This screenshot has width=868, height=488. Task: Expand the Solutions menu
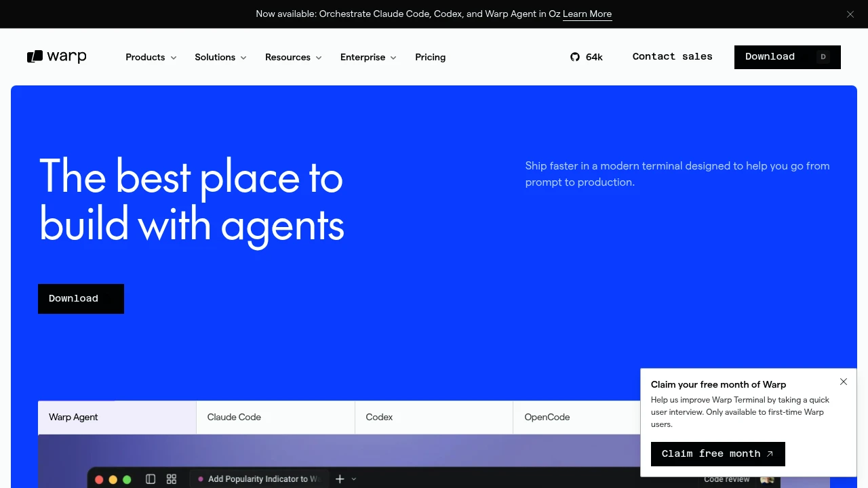pyautogui.click(x=220, y=57)
